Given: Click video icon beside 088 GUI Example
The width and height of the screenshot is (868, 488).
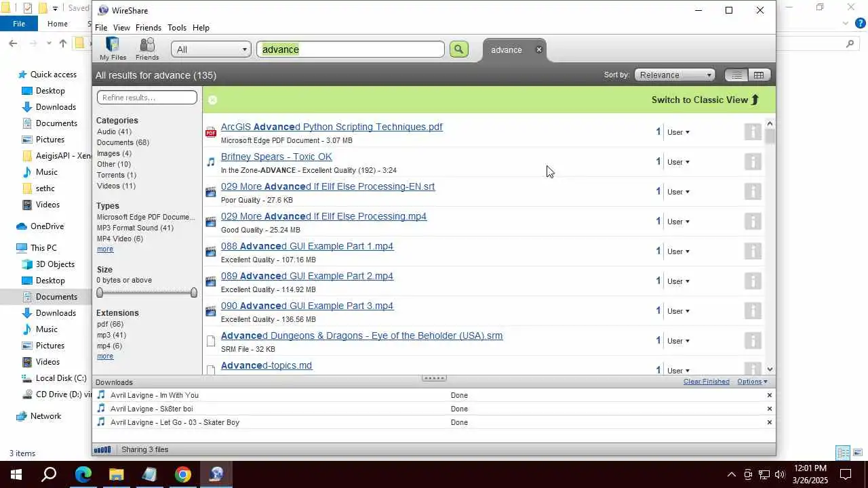Looking at the screenshot, I should tap(211, 251).
